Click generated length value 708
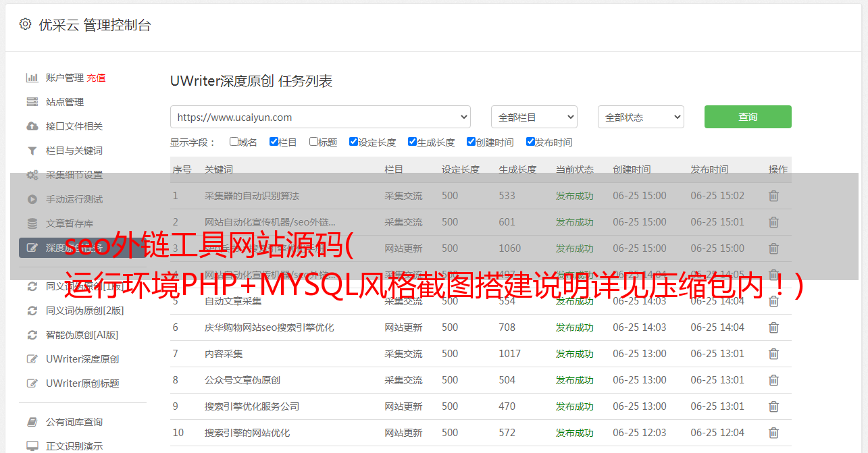868x453 pixels. 507,327
